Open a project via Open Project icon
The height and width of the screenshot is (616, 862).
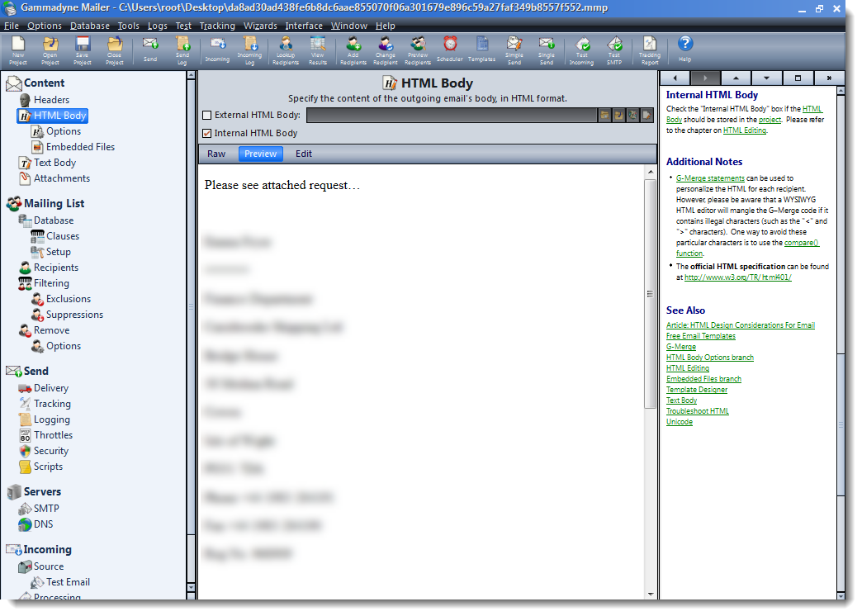click(x=50, y=50)
